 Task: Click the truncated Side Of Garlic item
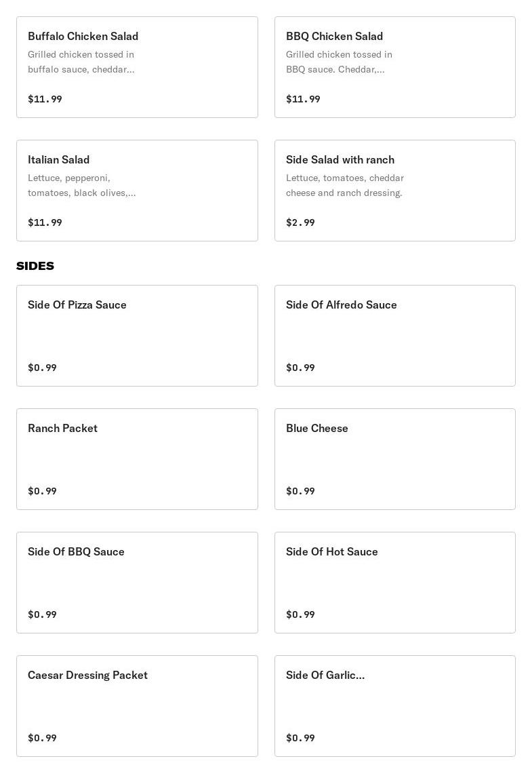coord(394,706)
